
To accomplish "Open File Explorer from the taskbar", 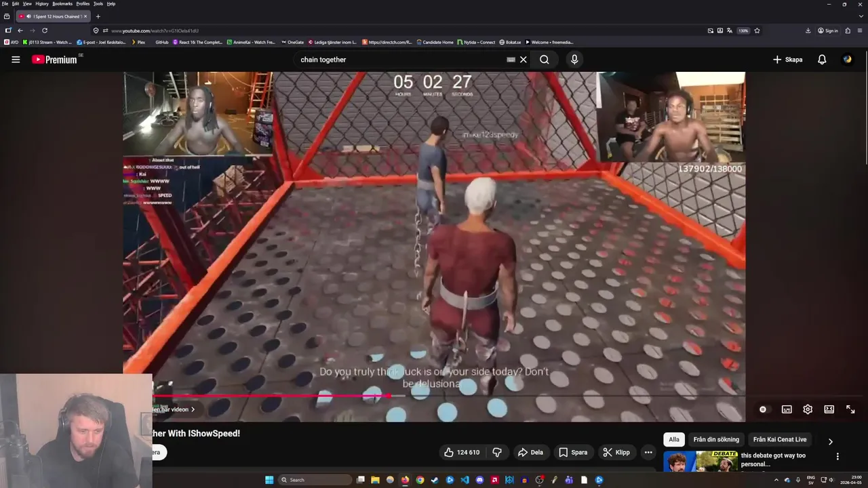I will point(375,480).
